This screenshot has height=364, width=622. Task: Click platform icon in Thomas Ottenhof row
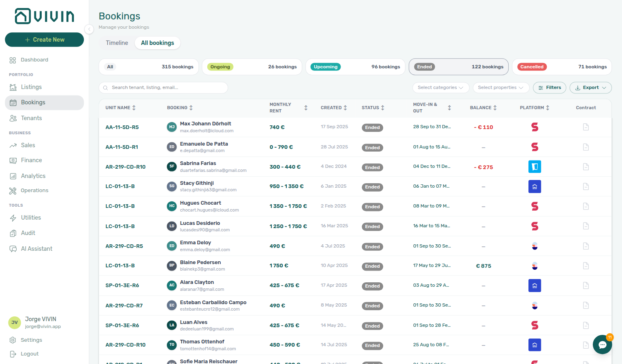[535, 345]
